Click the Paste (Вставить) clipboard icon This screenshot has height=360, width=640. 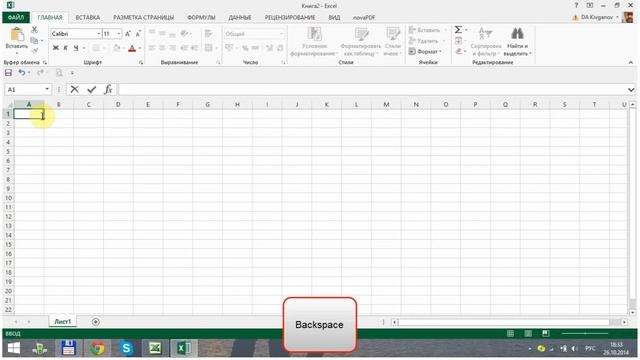(x=17, y=34)
